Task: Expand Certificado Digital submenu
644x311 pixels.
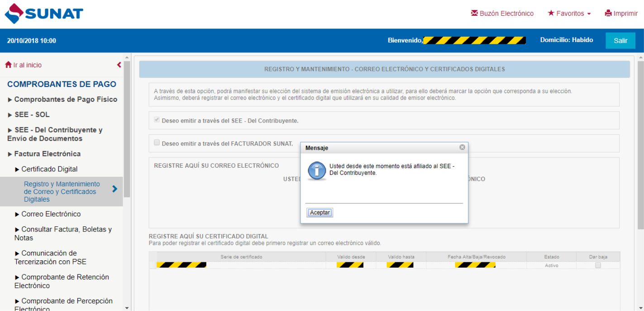Action: pos(46,169)
